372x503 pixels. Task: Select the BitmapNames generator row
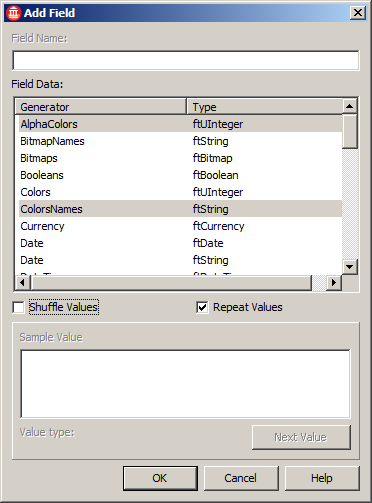tap(180, 141)
